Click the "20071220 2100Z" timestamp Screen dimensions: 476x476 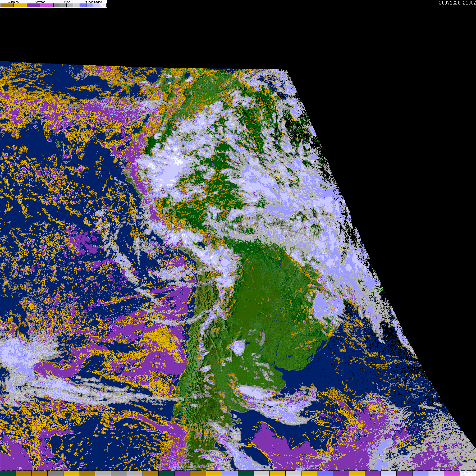(457, 3)
